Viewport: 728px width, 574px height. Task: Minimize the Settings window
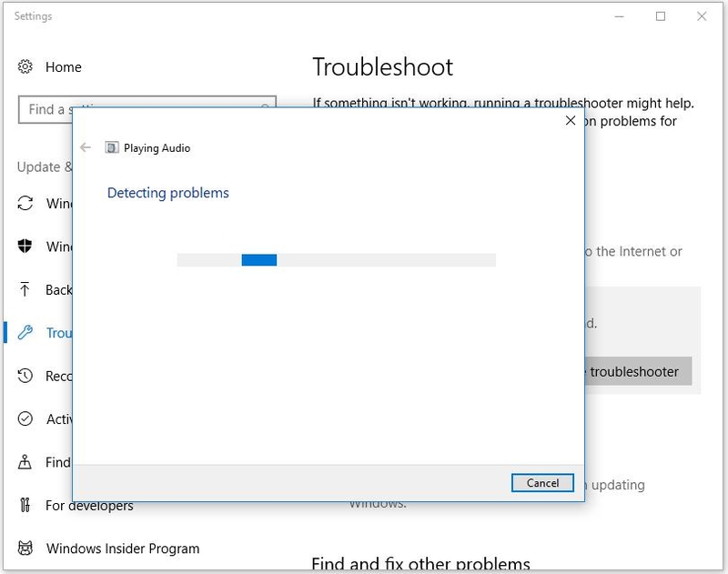[619, 16]
